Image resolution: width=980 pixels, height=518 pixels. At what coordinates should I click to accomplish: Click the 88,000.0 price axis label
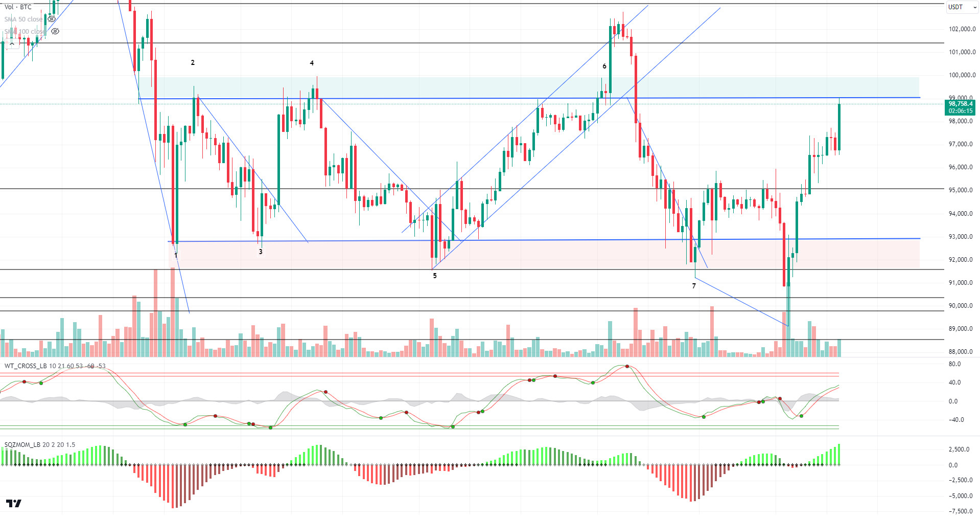961,352
